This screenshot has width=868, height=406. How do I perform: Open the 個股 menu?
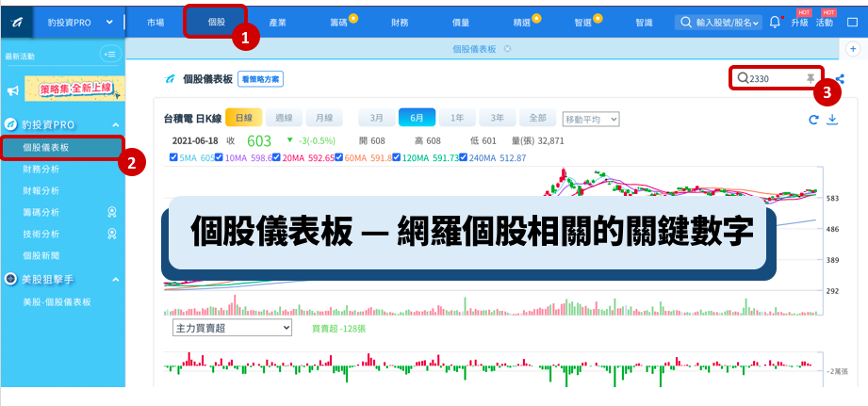click(217, 23)
